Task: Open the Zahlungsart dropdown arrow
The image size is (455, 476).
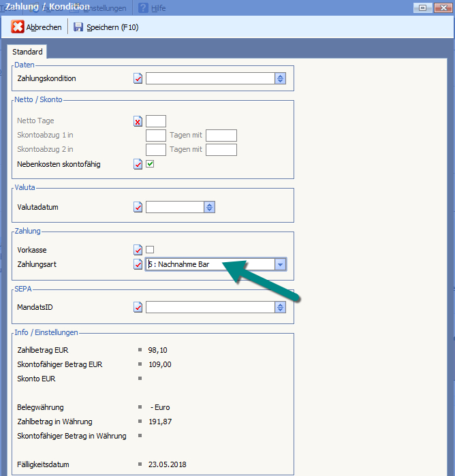Action: pos(280,264)
